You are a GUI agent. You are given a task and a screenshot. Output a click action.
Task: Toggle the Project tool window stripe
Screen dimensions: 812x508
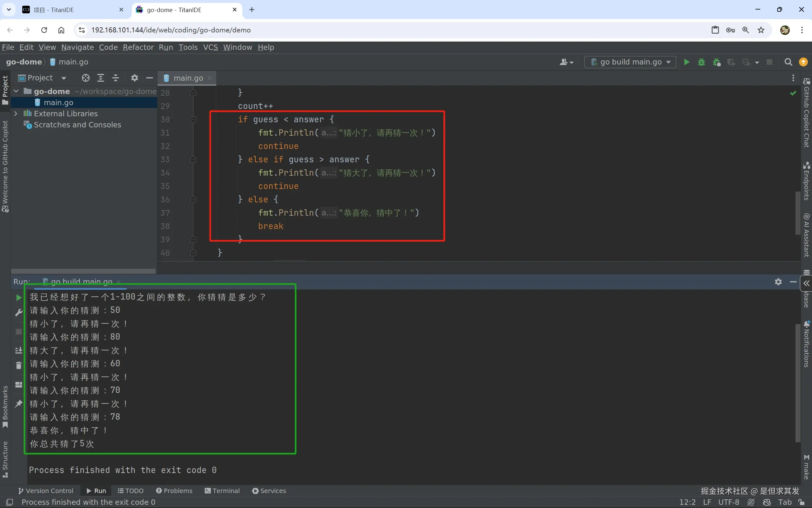[x=5, y=89]
